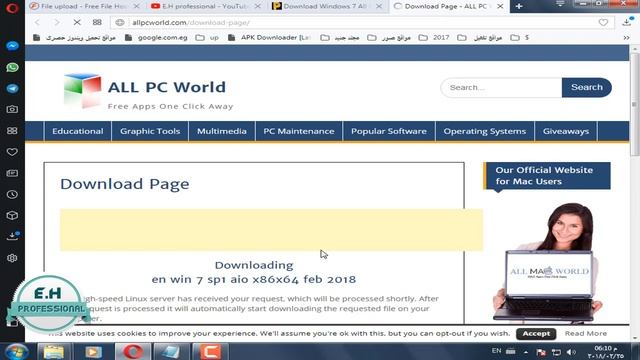Open the tab menu icon in the title bar
Screen dimensions: 640x360
[560, 4]
